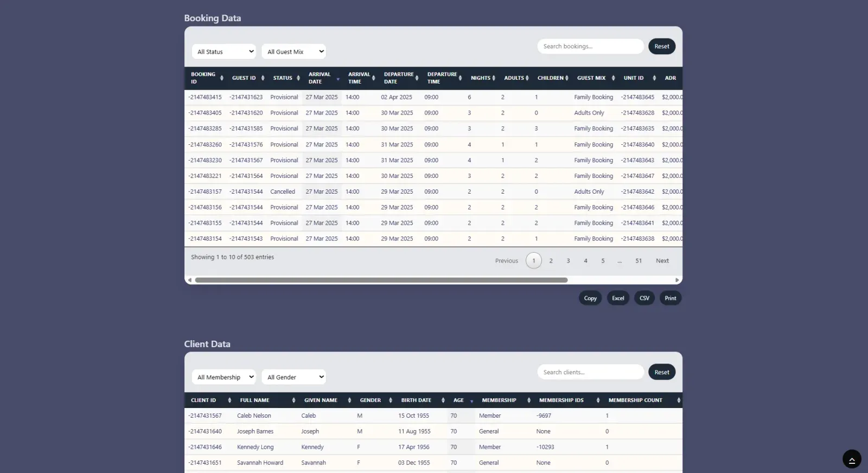868x473 pixels.
Task: Click the Previous pagination link
Action: pyautogui.click(x=506, y=261)
